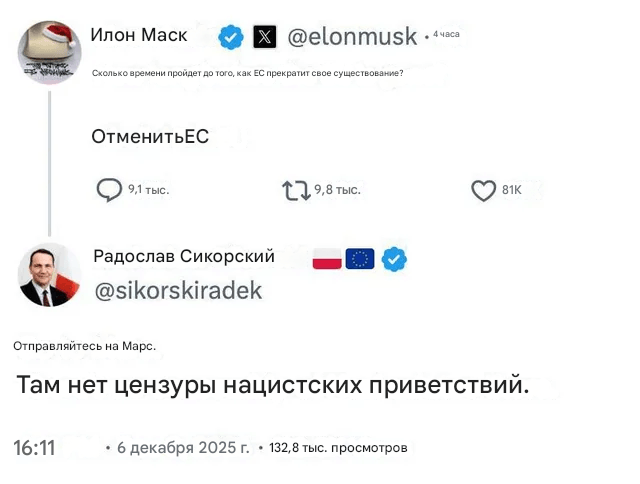
Task: Click the Илон Маск display name
Action: tap(138, 36)
